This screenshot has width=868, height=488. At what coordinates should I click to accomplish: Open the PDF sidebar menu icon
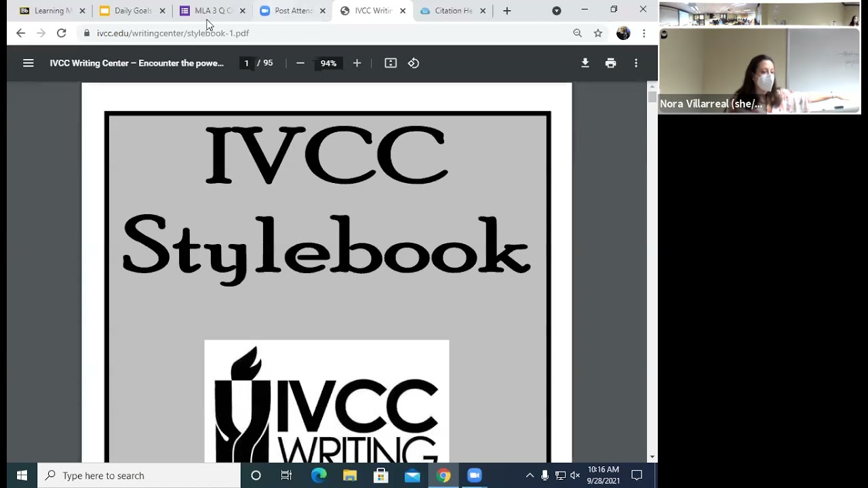(x=28, y=63)
